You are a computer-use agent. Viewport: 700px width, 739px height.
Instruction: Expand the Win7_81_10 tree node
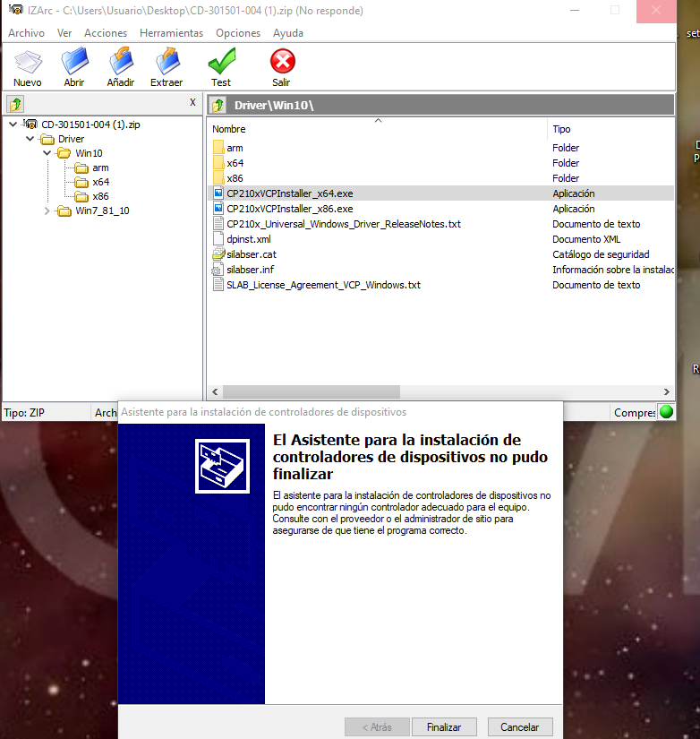47,211
